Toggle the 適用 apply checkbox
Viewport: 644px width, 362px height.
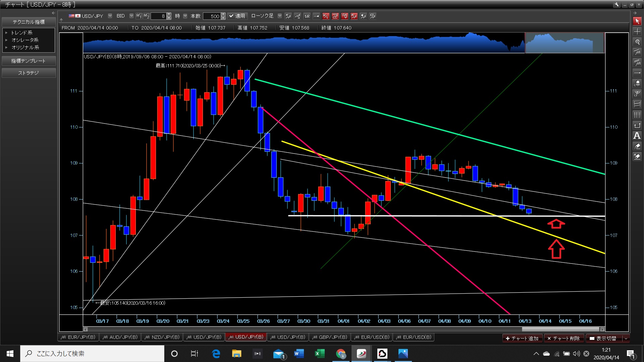click(237, 16)
